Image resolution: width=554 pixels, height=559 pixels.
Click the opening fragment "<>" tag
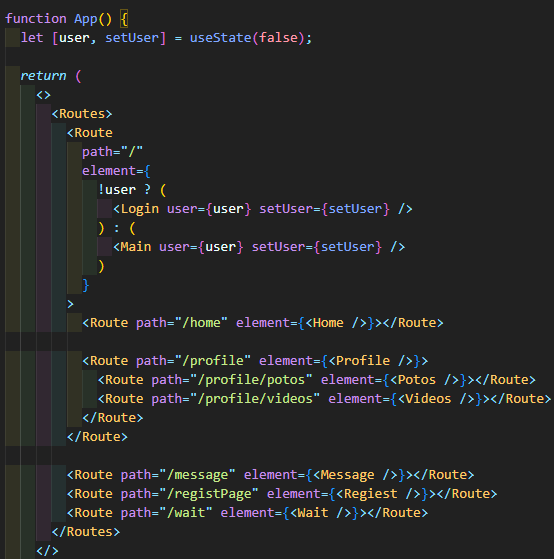click(43, 95)
